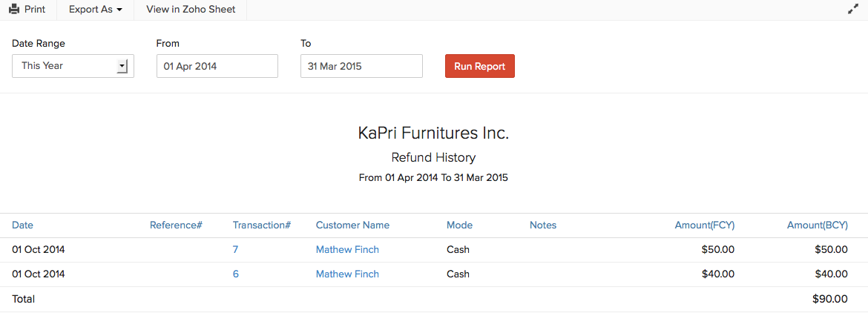This screenshot has width=868, height=313.
Task: Sort by the Mode column header
Action: click(459, 225)
